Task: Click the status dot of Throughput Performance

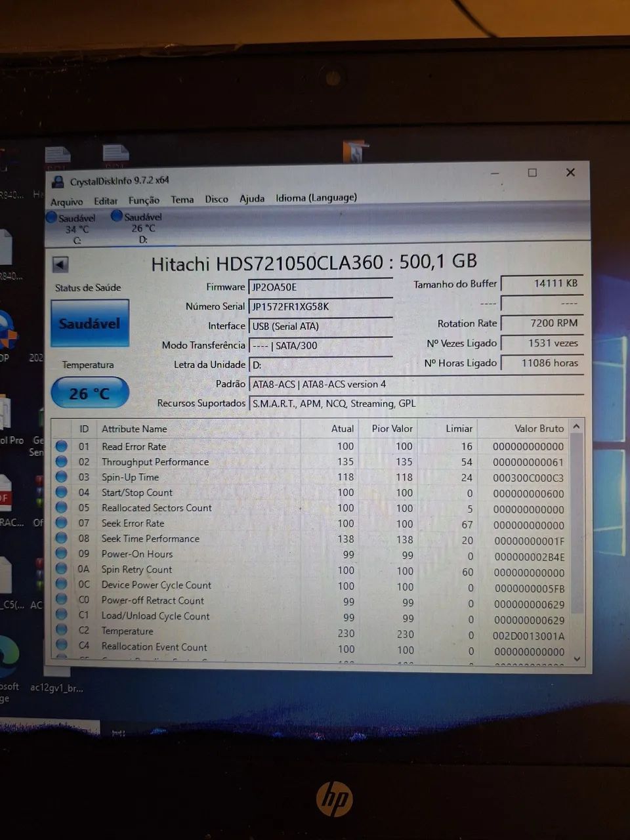Action: (x=62, y=461)
